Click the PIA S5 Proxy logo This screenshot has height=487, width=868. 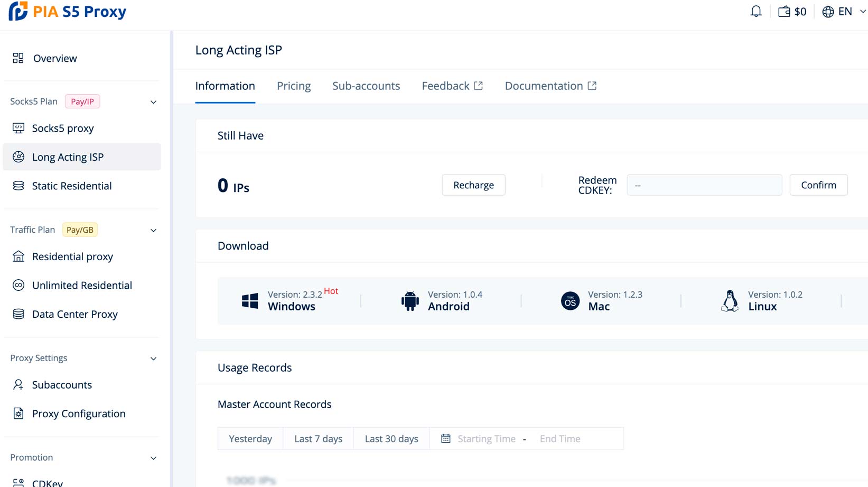pyautogui.click(x=68, y=12)
